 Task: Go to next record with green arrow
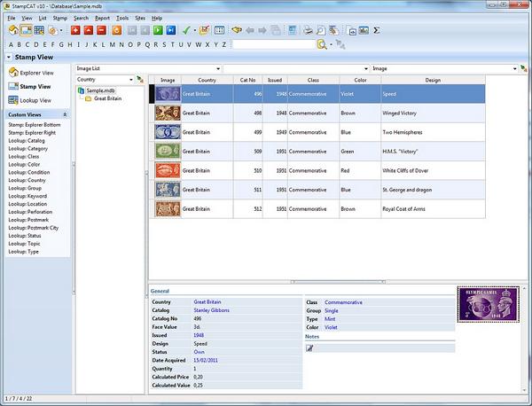(x=158, y=30)
